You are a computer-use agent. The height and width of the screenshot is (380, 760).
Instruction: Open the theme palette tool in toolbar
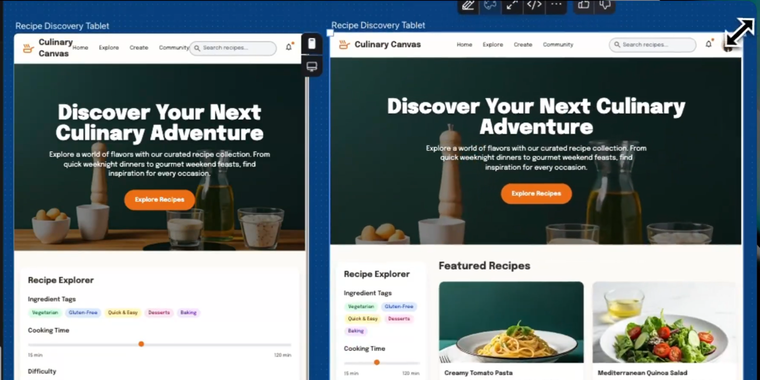click(x=490, y=5)
